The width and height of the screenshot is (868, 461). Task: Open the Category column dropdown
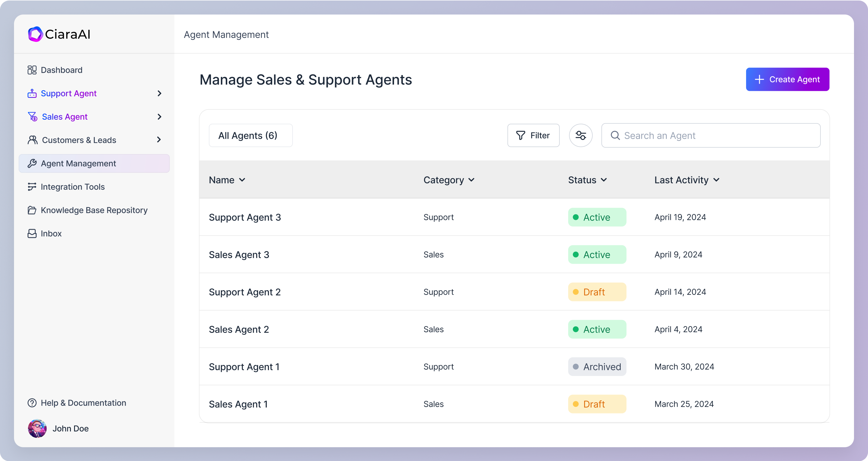(471, 180)
